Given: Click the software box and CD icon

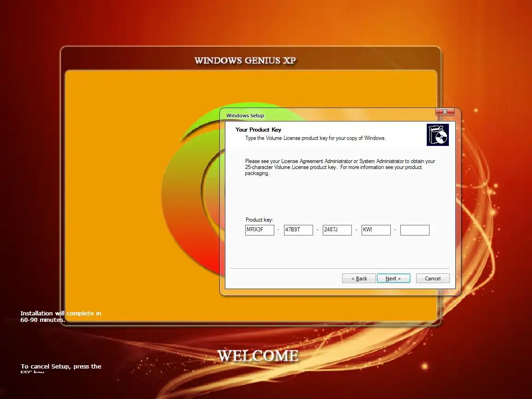Looking at the screenshot, I should (x=438, y=135).
